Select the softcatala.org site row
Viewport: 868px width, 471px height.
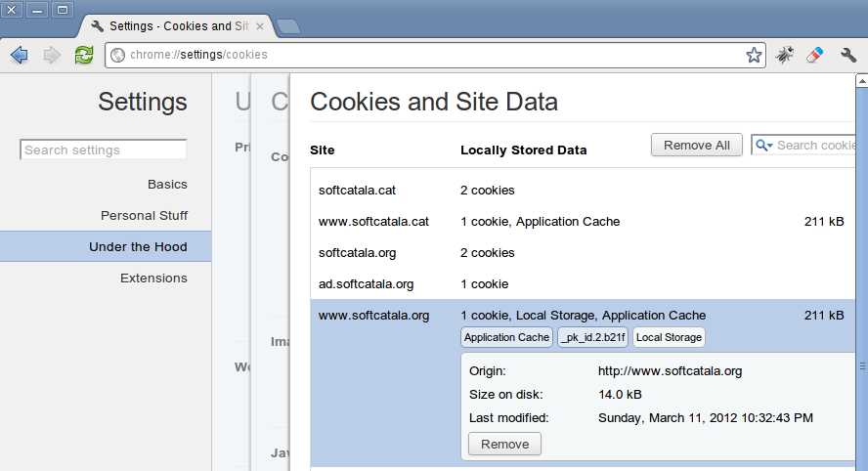pyautogui.click(x=583, y=252)
